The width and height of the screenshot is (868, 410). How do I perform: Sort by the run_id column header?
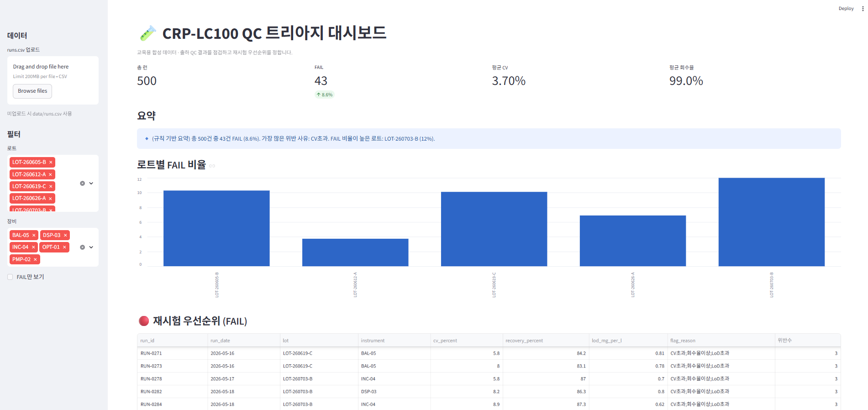click(x=172, y=341)
